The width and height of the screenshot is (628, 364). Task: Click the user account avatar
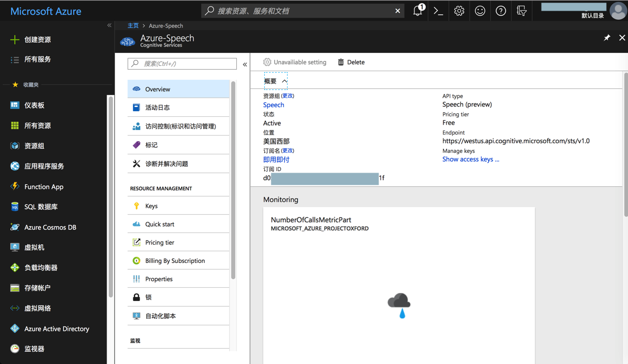[618, 11]
